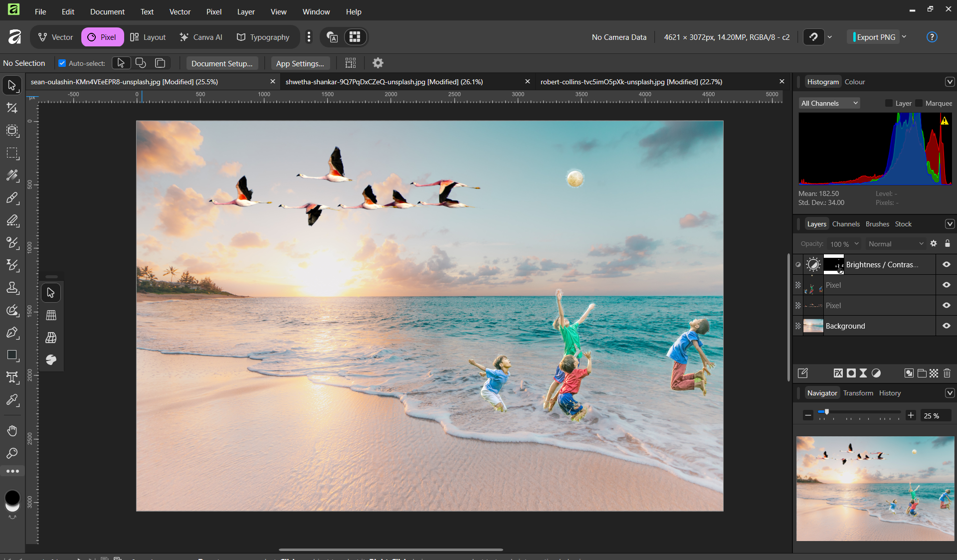The image size is (957, 560).
Task: Click the Navigator zoom slider handle
Action: click(826, 412)
